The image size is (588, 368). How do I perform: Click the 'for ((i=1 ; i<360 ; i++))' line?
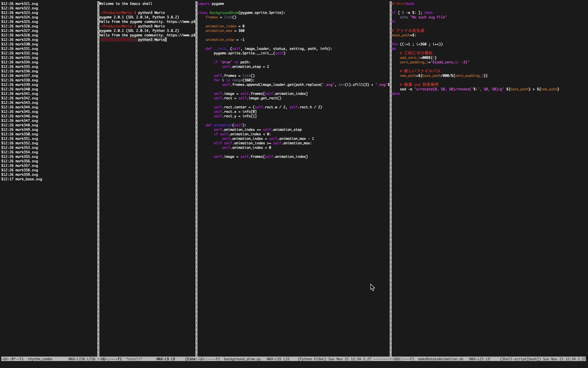pyautogui.click(x=417, y=44)
